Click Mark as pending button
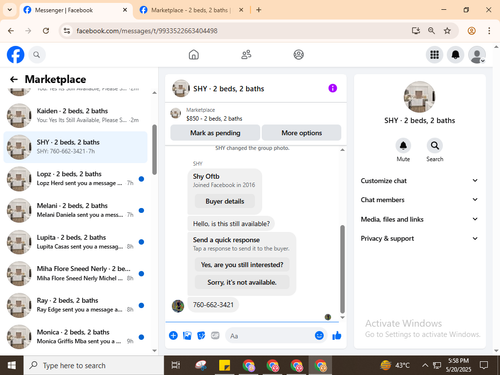 tap(215, 133)
